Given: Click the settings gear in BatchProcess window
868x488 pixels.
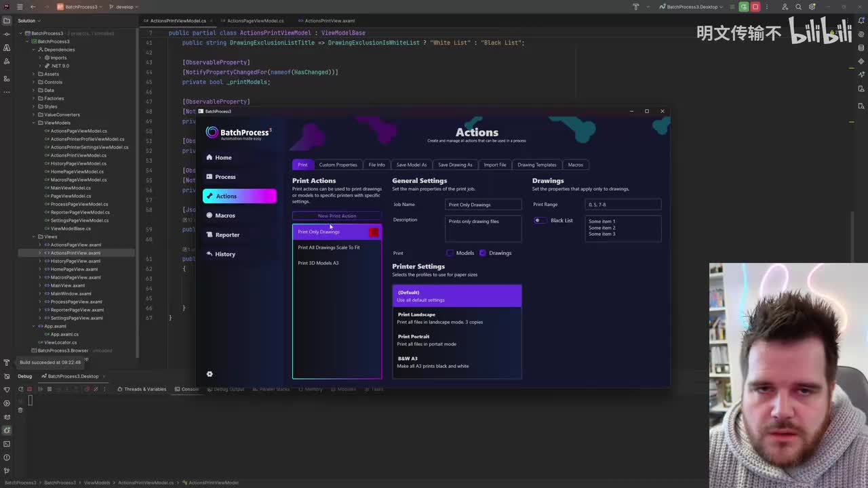Looking at the screenshot, I should pyautogui.click(x=210, y=374).
